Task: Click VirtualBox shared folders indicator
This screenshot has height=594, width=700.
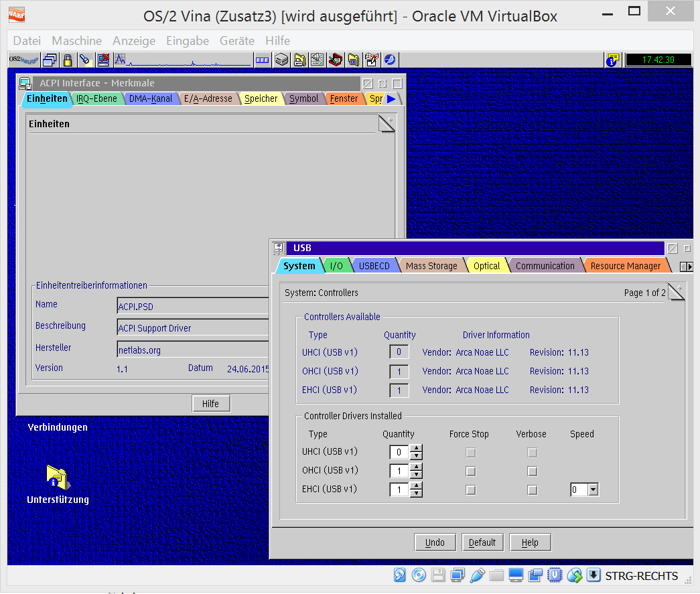Action: click(x=496, y=575)
